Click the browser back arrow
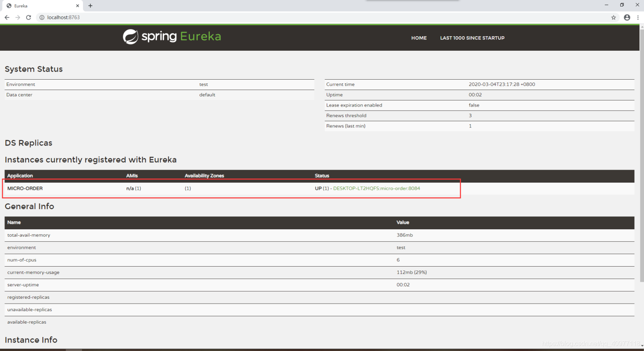This screenshot has width=644, height=351. click(x=7, y=17)
